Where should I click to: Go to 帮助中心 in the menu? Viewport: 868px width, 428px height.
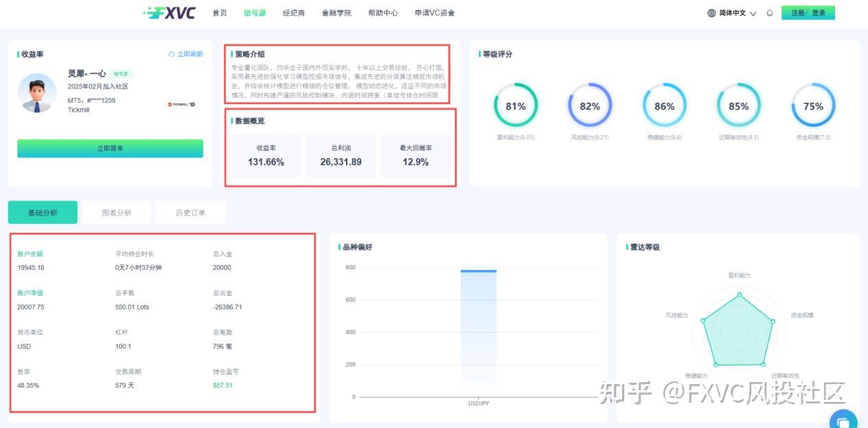point(383,12)
